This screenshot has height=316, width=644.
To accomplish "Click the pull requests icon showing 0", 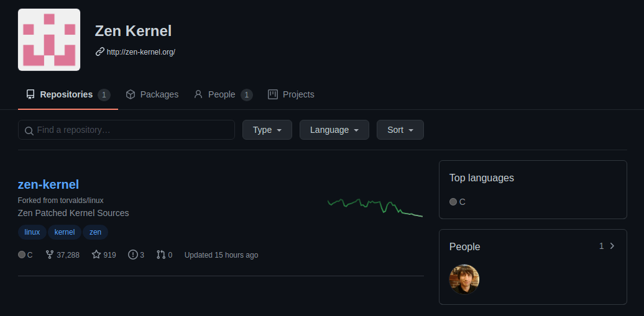I will (x=160, y=255).
